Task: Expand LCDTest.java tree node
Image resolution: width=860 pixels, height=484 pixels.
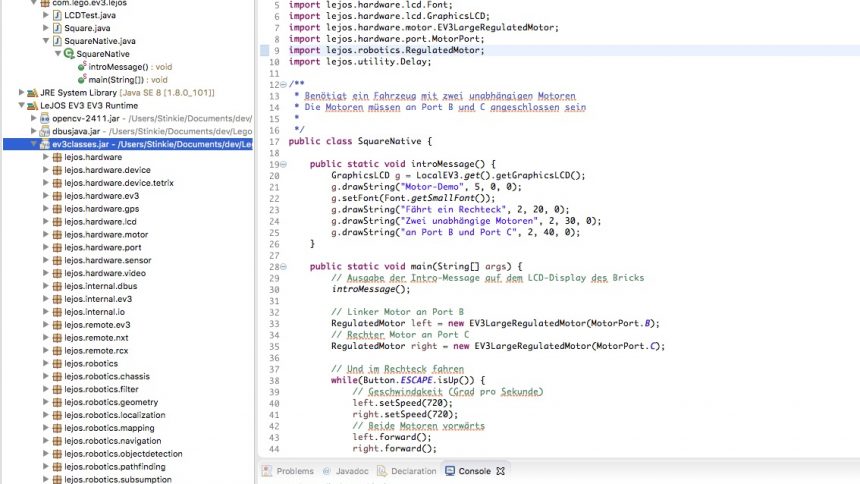Action: (x=46, y=15)
